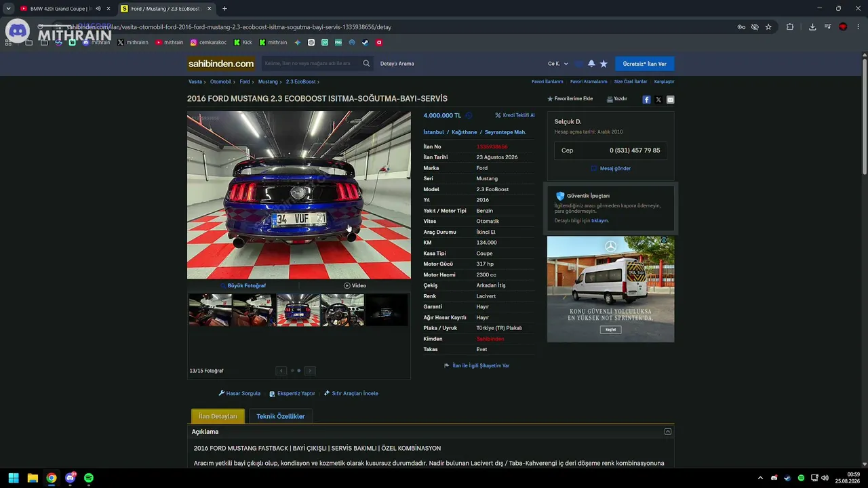Image resolution: width=868 pixels, height=488 pixels.
Task: Open the Steam bookmark icon
Action: click(366, 42)
